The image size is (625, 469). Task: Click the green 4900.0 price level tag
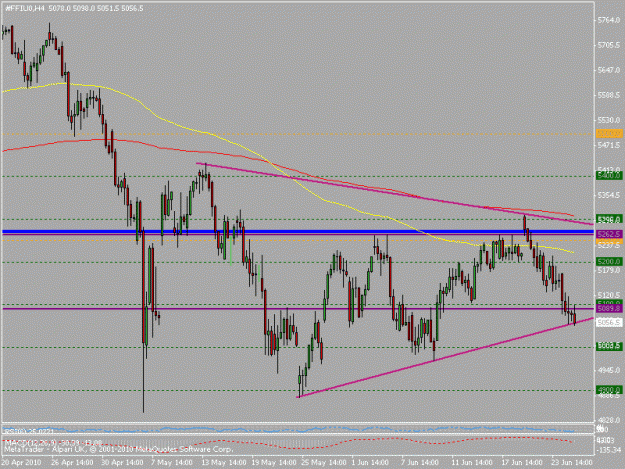click(x=609, y=390)
